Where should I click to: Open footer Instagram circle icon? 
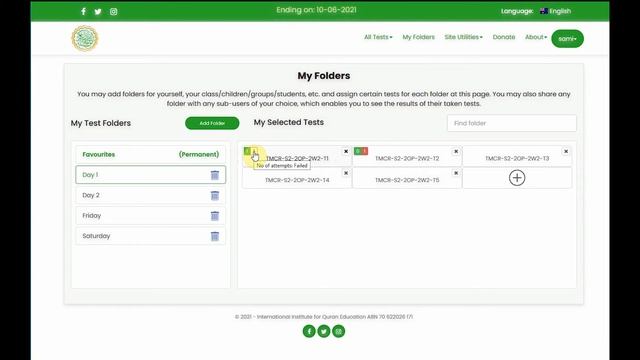tap(338, 331)
